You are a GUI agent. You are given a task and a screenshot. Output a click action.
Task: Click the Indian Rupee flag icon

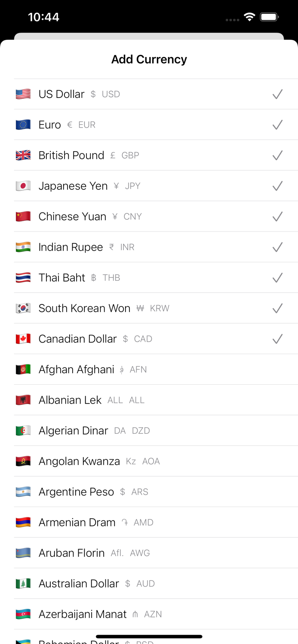tap(23, 247)
